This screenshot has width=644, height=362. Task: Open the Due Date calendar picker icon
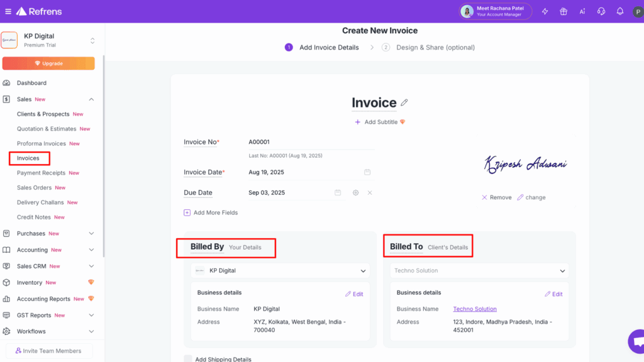(338, 192)
